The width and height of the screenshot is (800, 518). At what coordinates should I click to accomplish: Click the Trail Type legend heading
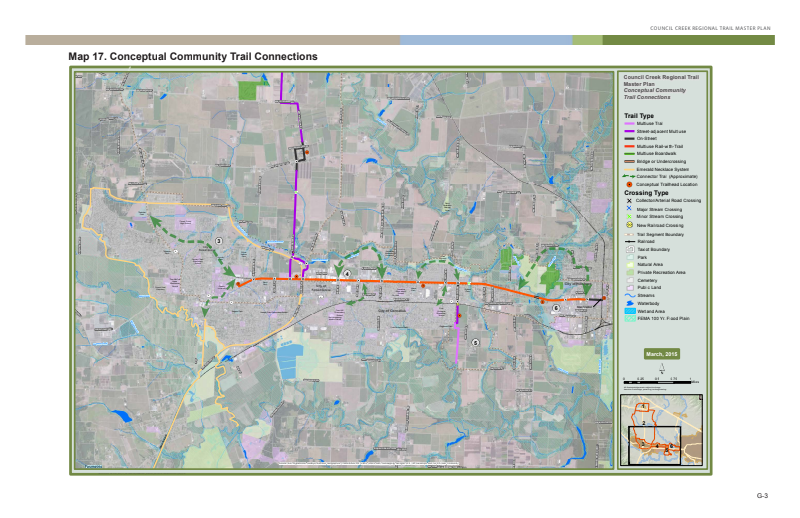639,115
